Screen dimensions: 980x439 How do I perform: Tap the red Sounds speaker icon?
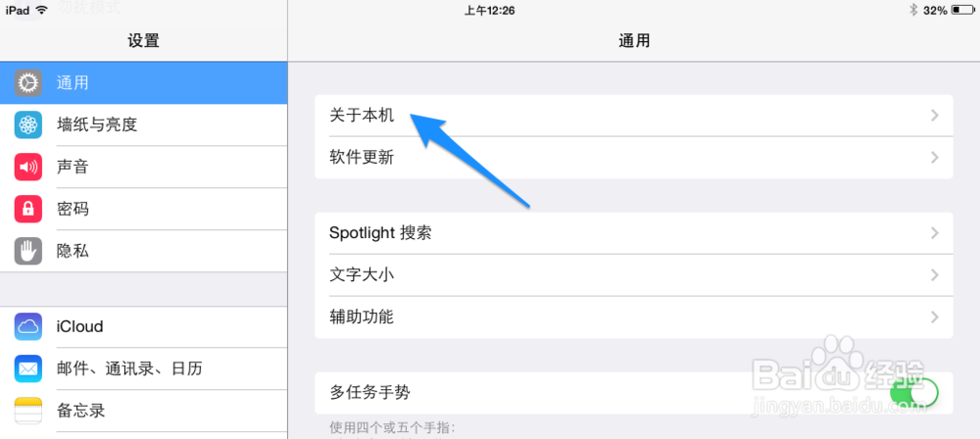pos(28,167)
